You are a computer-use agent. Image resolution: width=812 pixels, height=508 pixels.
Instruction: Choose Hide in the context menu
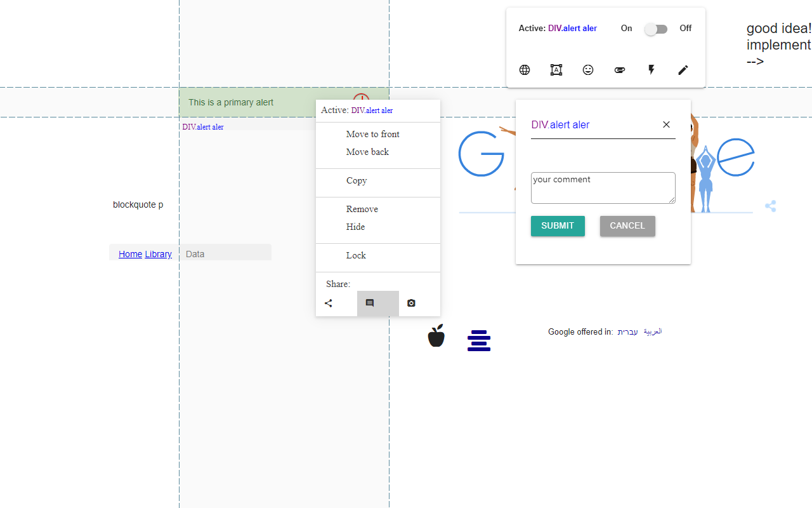pyautogui.click(x=355, y=227)
